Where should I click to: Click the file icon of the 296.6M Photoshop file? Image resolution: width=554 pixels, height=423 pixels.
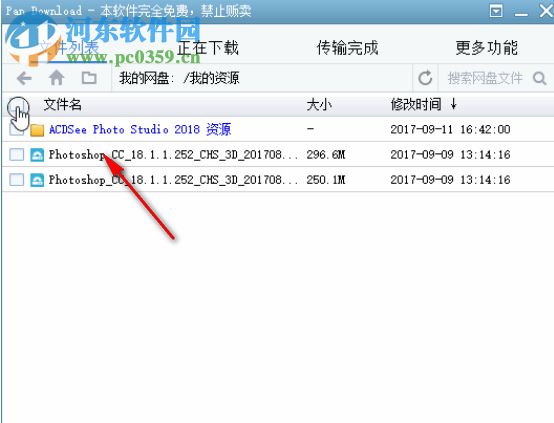(x=37, y=155)
